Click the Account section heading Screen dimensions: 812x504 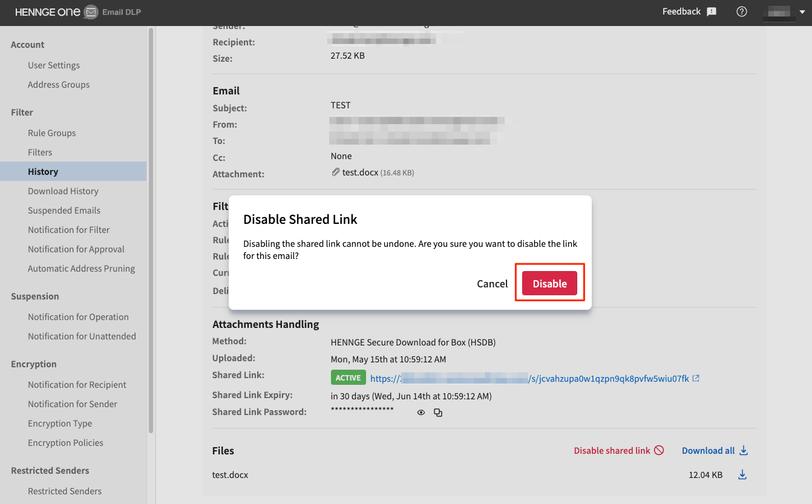(28, 45)
